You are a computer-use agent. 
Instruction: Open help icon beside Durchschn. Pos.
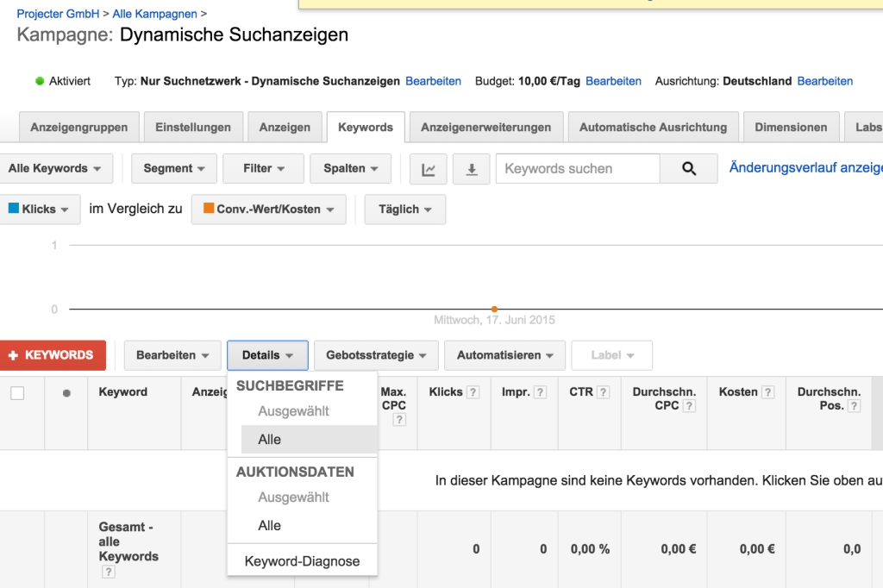point(854,405)
